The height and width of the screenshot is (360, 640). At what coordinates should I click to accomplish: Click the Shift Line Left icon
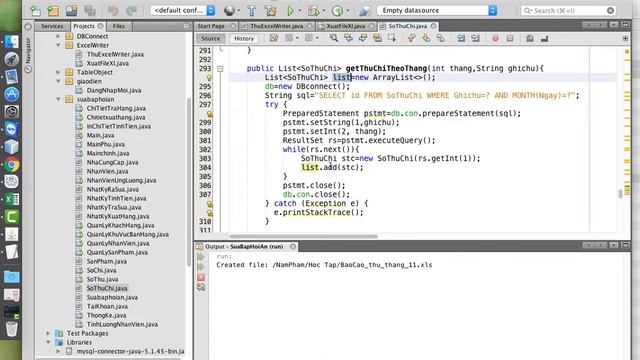coord(461,38)
